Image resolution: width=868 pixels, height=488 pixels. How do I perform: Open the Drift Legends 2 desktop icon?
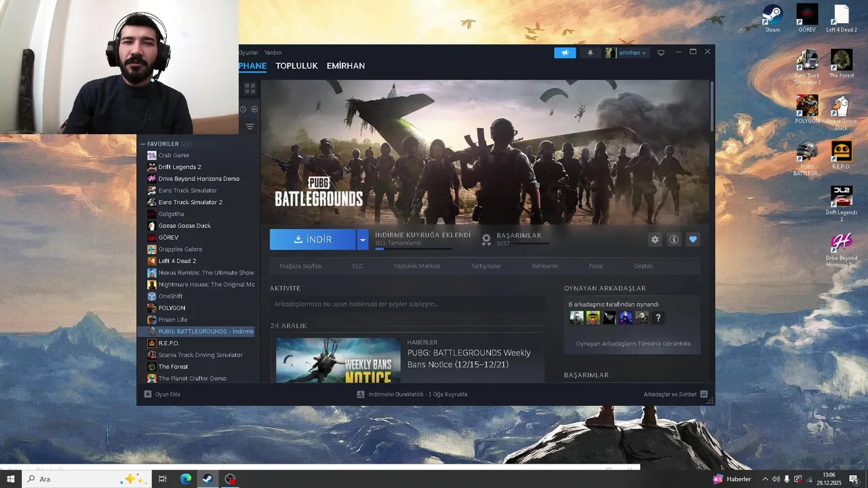point(842,203)
